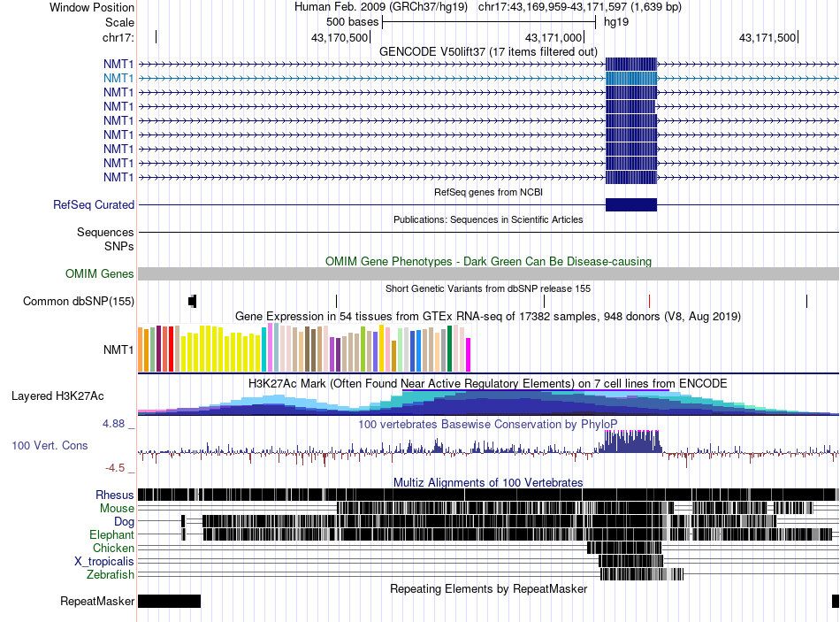Image resolution: width=840 pixels, height=622 pixels.
Task: Click the "500 bases" scale text
Action: click(x=352, y=22)
